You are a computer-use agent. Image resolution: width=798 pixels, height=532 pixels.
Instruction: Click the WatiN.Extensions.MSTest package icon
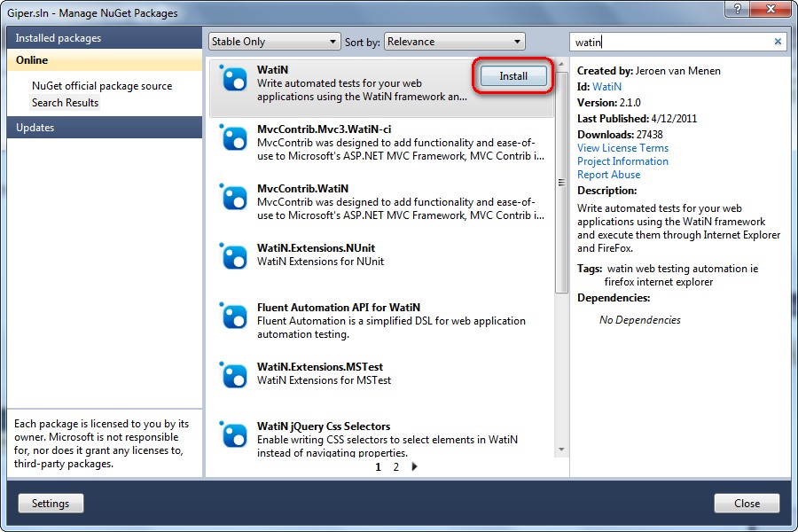click(233, 376)
